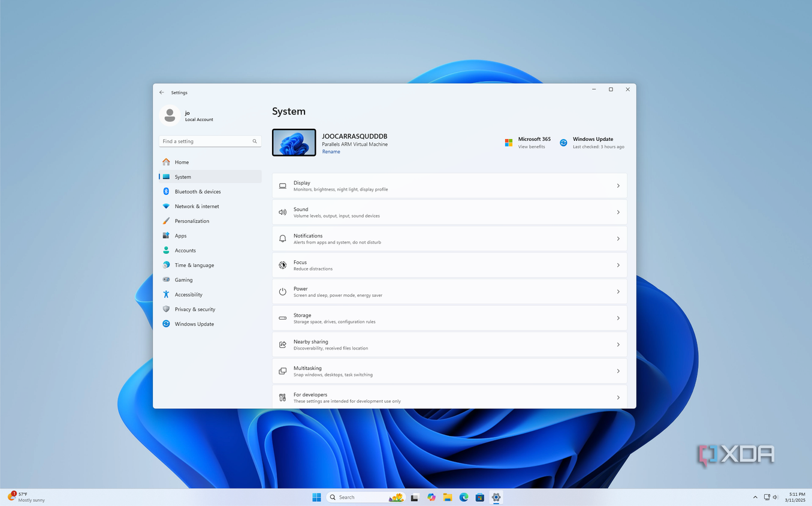Expand Focus settings via its chevron
Image resolution: width=812 pixels, height=506 pixels.
(618, 265)
